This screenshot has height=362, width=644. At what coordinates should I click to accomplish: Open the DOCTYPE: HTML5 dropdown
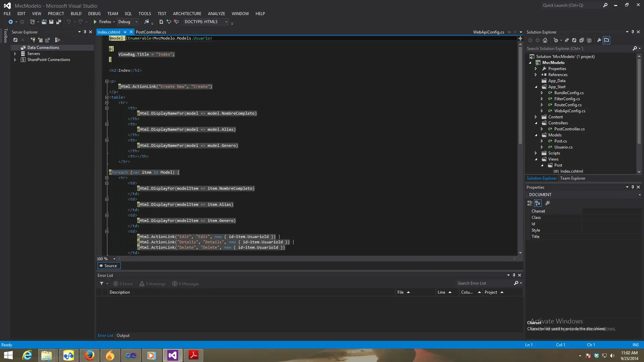point(206,22)
